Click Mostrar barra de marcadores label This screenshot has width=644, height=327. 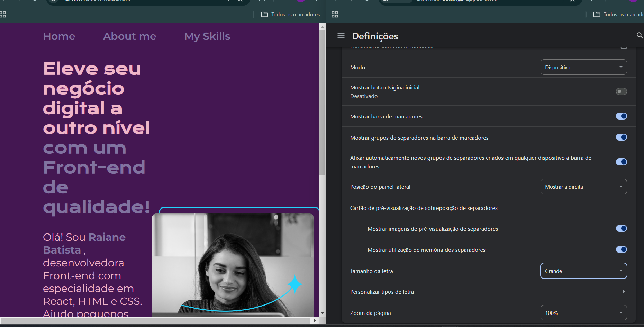tap(386, 116)
